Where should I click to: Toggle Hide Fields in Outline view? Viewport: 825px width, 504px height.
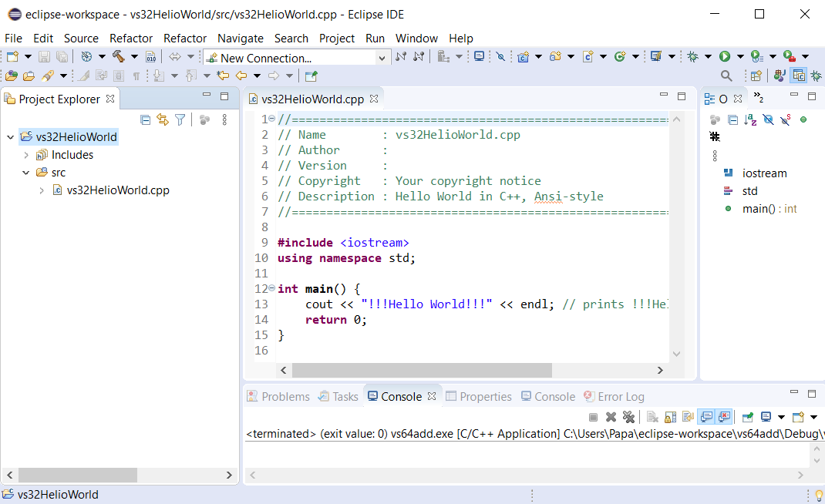click(768, 120)
